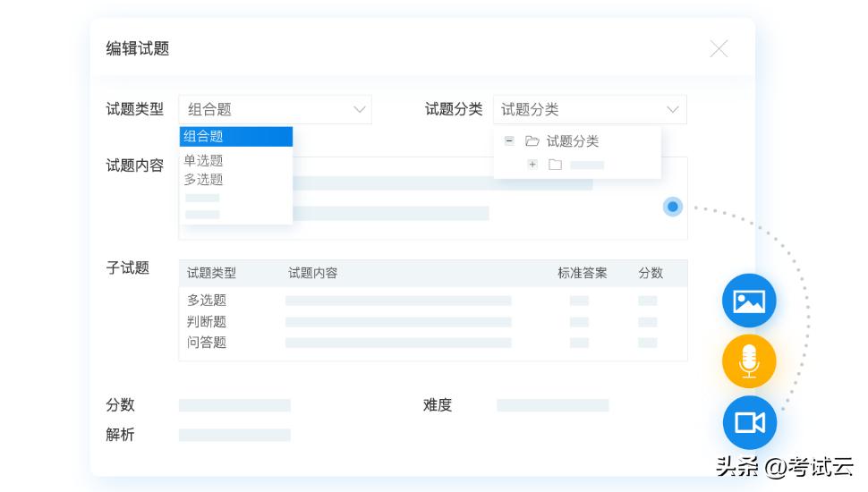Click the closed subfolder icon in tree
This screenshot has width=868, height=492.
click(555, 165)
